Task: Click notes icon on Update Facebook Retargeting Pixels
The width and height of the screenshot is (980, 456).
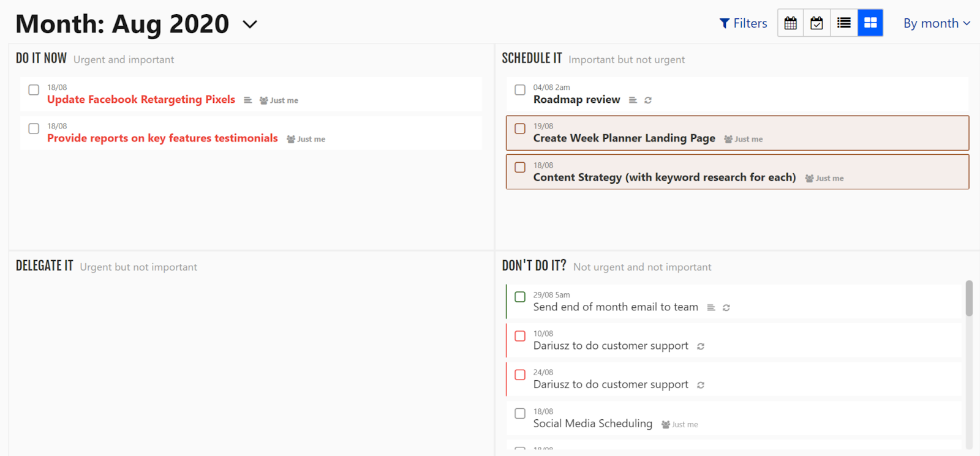Action: click(247, 100)
